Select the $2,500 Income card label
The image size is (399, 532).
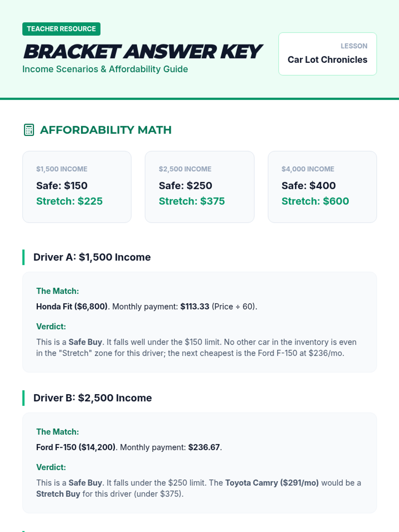click(185, 169)
